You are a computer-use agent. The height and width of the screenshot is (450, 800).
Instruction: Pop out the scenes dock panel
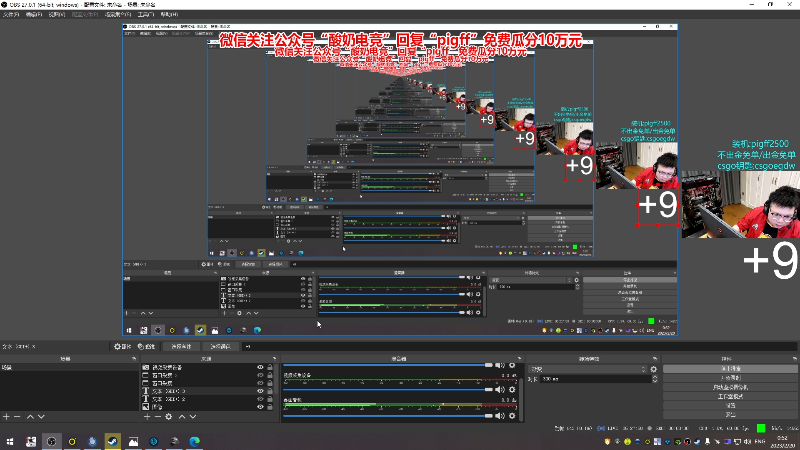(x=134, y=359)
